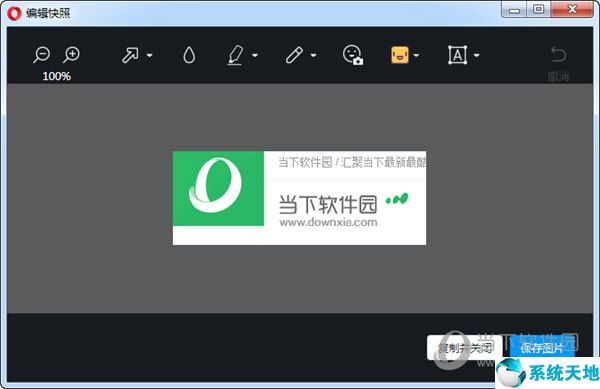Open the arrow tool options dropdown
Viewport: 600px width, 389px height.
tap(150, 55)
